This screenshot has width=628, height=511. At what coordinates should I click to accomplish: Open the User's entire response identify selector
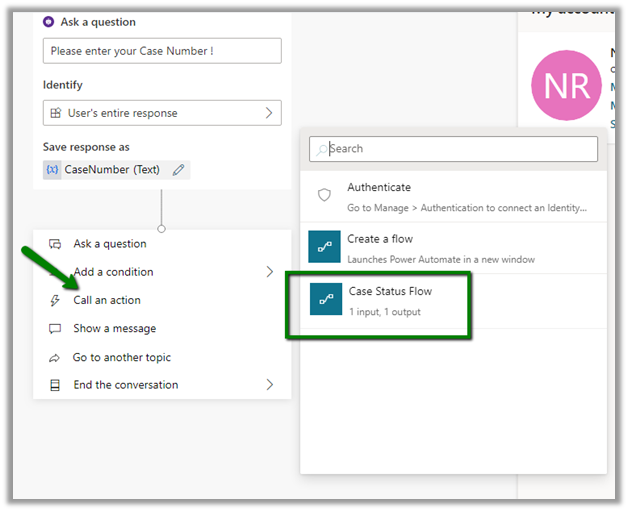coord(162,113)
